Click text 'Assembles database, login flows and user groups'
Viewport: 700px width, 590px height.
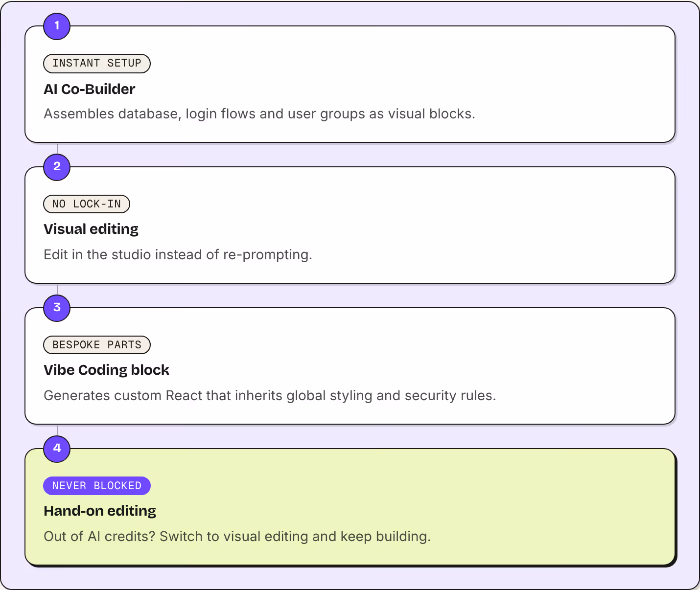(205, 114)
